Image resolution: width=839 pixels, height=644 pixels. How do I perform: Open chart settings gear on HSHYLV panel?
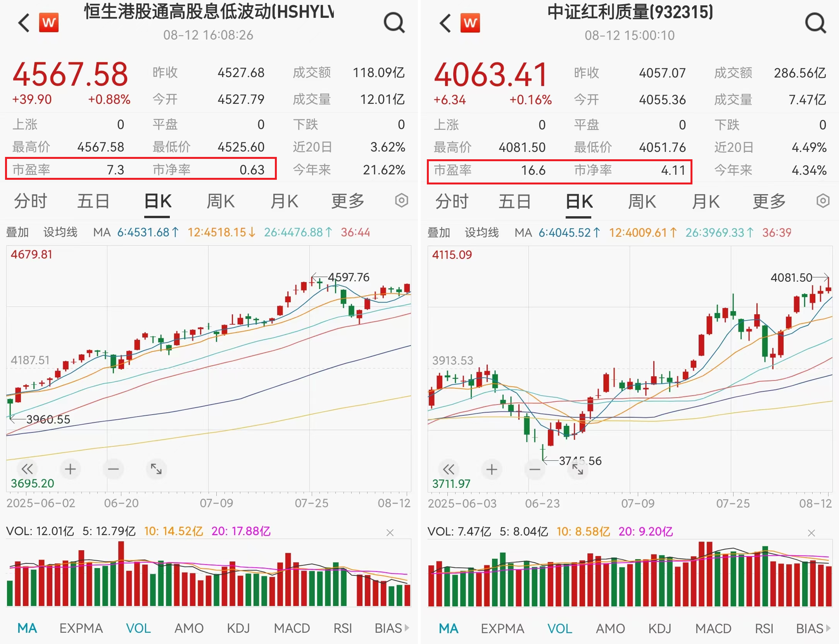point(402,201)
